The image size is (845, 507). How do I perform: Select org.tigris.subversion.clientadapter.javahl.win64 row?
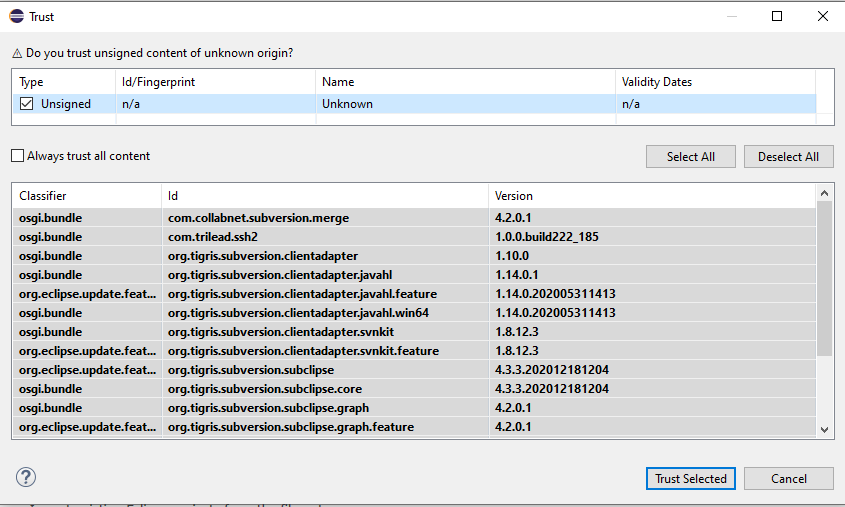tap(414, 312)
